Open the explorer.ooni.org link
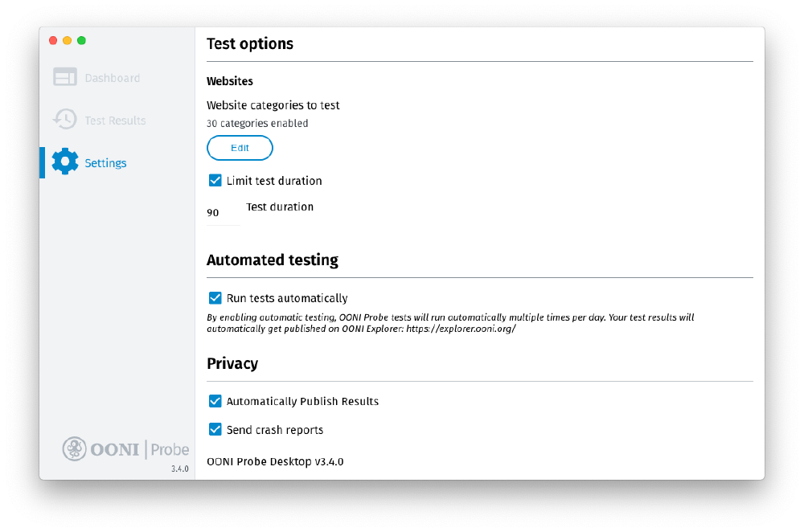The width and height of the screenshot is (804, 532). (x=462, y=328)
